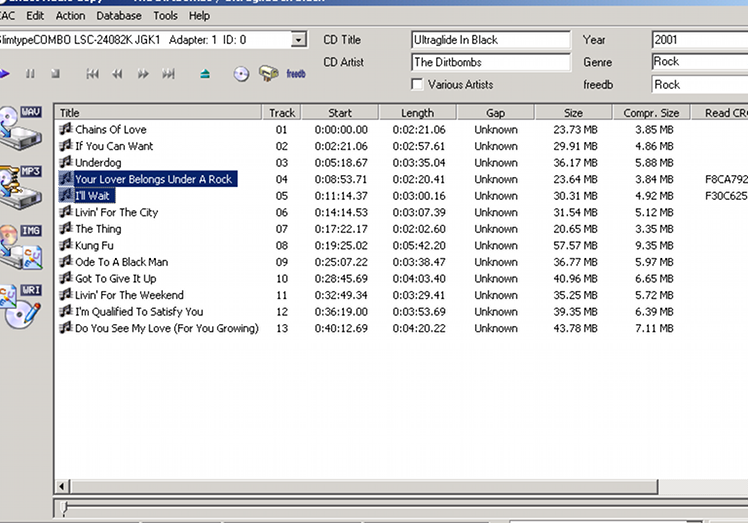The image size is (748, 523).
Task: Click the CD Title input field
Action: tap(491, 40)
